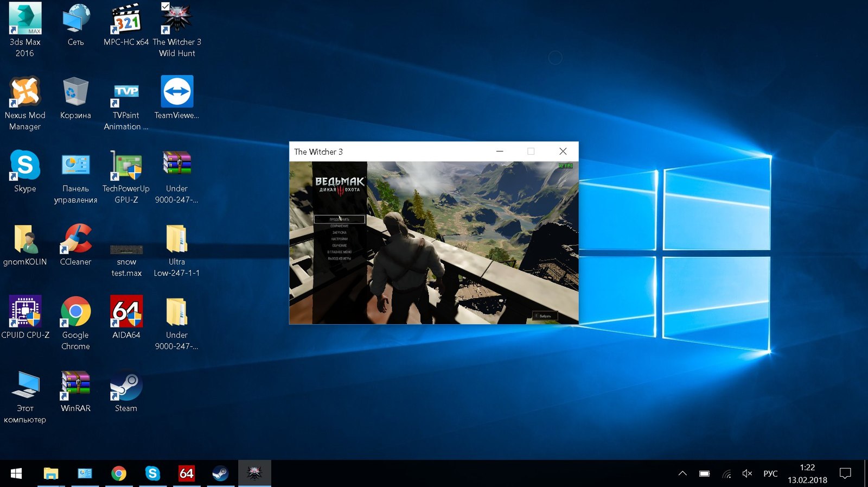
Task: Close The Witcher 3 window
Action: point(563,151)
